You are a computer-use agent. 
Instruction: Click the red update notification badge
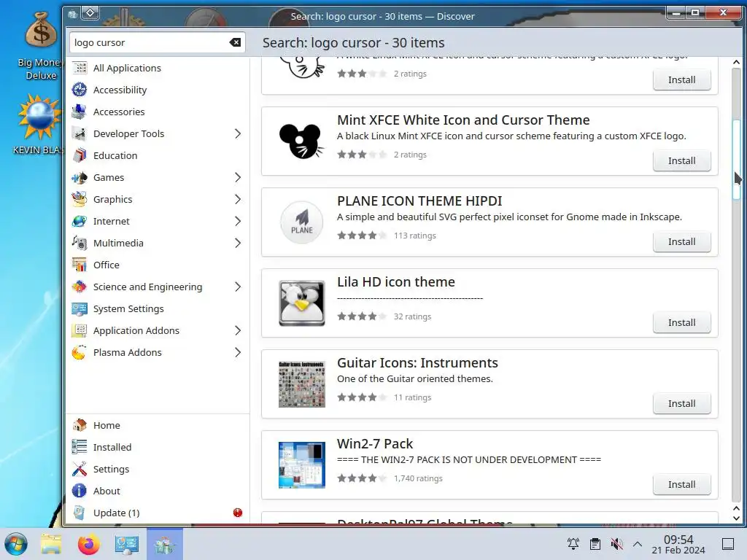[x=238, y=513]
